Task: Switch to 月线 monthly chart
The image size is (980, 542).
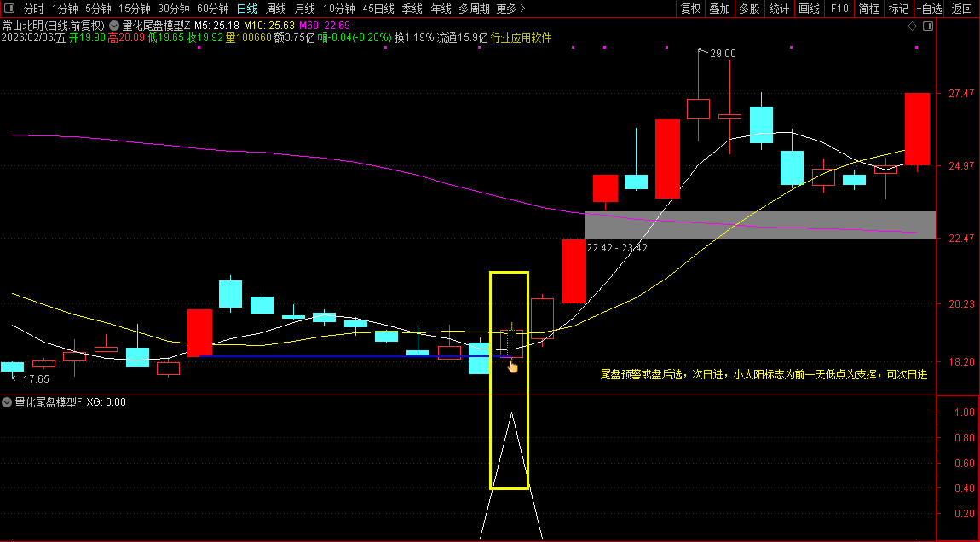Action: 304,9
